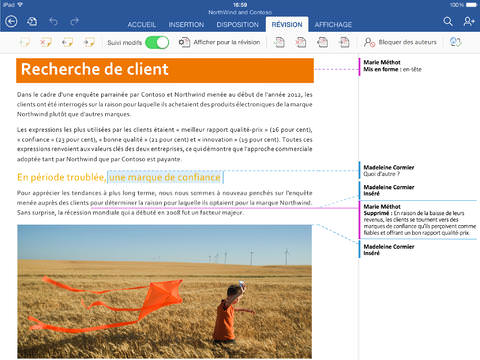
Task: Tap the back arrow icon
Action: coord(11,22)
